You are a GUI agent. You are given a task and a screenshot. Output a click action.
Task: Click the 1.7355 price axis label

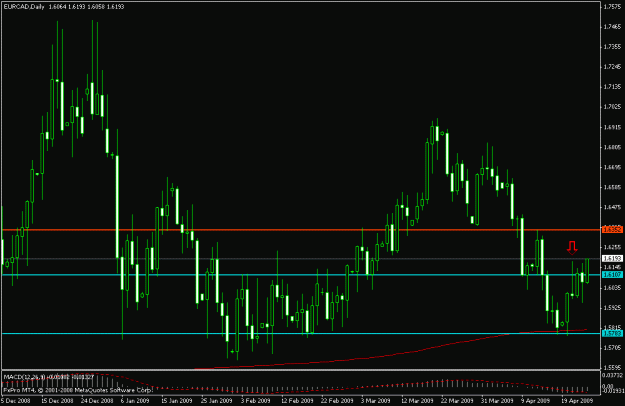coord(613,47)
